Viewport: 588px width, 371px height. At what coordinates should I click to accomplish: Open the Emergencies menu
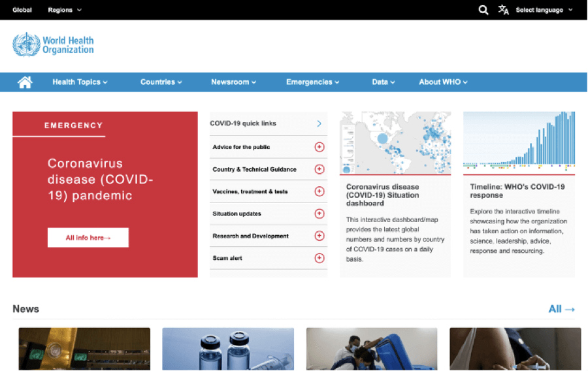pyautogui.click(x=312, y=82)
